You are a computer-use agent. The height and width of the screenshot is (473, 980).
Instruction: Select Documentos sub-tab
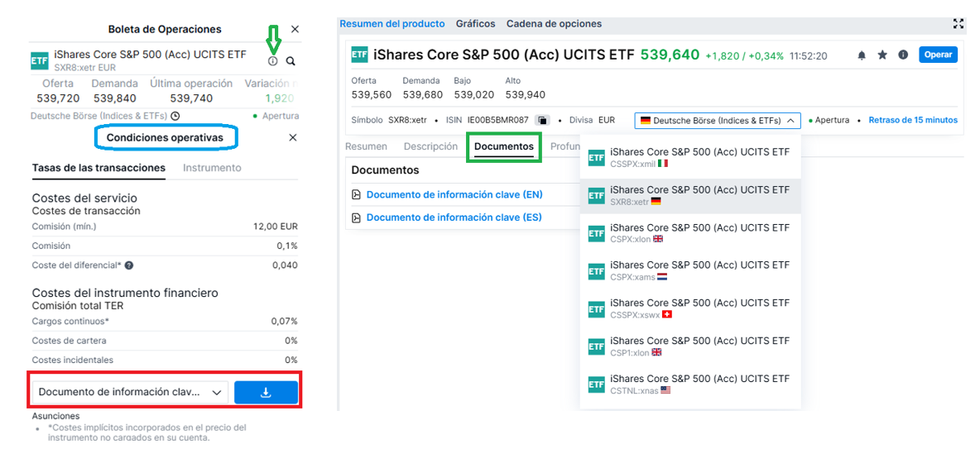[x=504, y=146]
